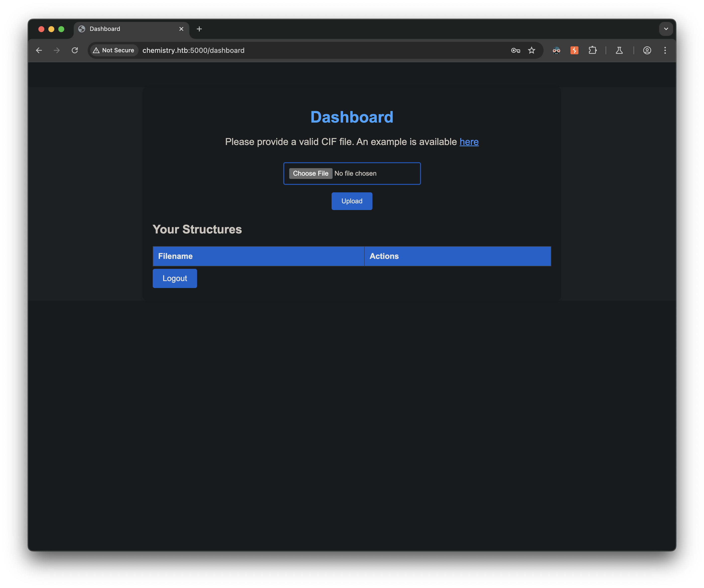Bookmark this page with the star
704x588 pixels.
[531, 50]
